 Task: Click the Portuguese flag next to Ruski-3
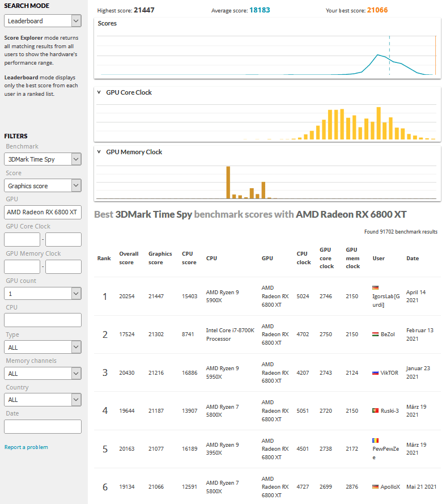click(x=375, y=410)
